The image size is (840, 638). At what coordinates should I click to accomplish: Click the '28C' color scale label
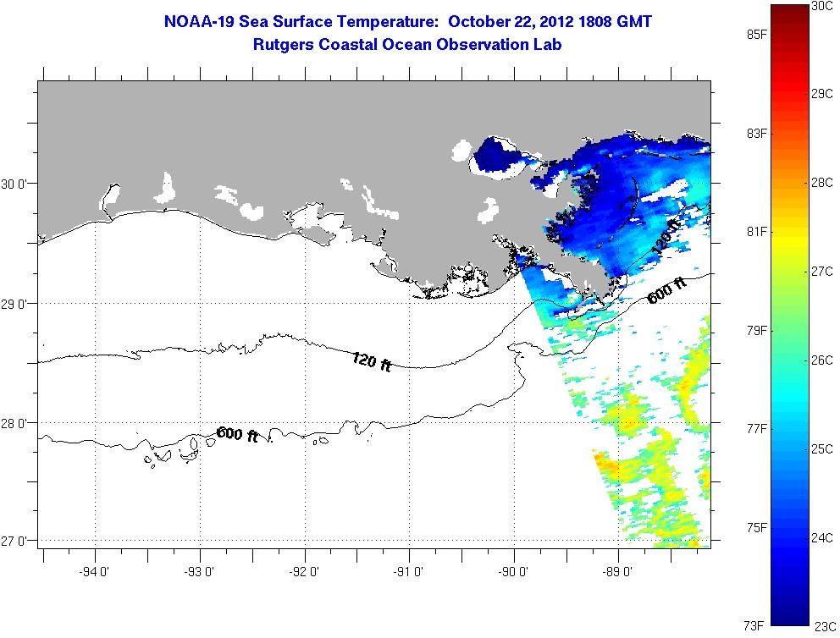pos(822,183)
